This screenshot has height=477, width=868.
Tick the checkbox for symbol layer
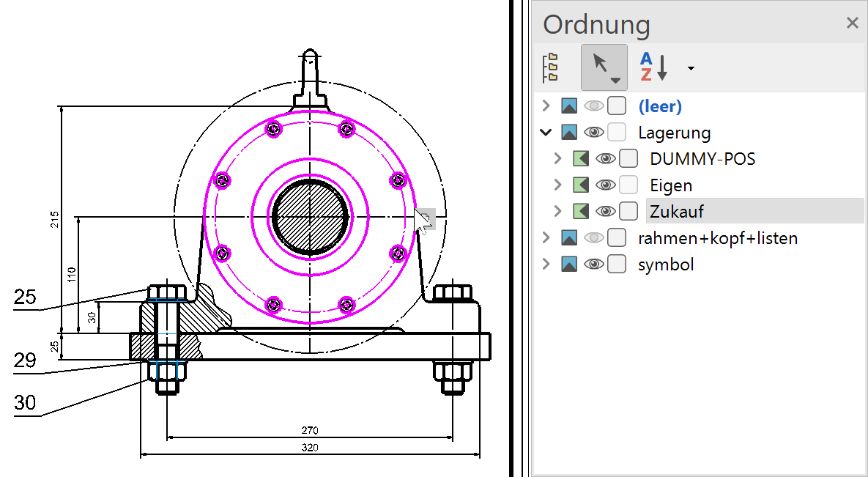617,265
